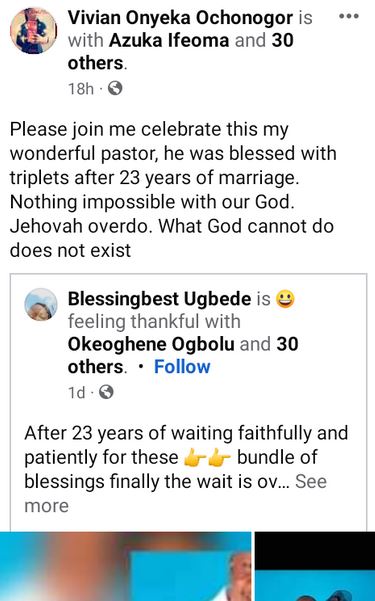
Task: Open the three-dot post options menu
Action: point(349,16)
